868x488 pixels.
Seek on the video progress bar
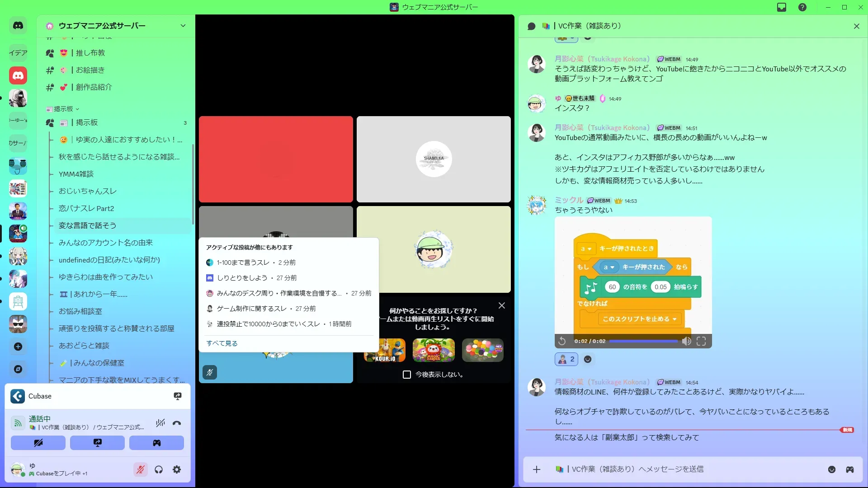pyautogui.click(x=643, y=341)
